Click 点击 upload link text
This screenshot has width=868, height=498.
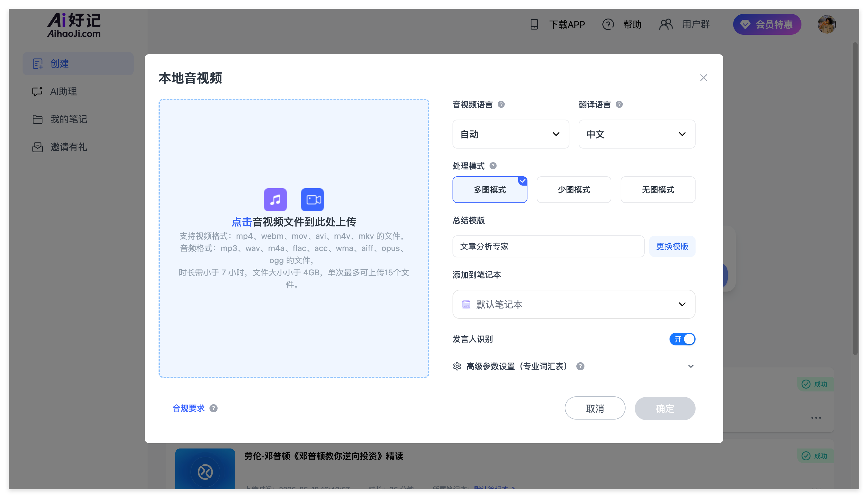pos(242,222)
